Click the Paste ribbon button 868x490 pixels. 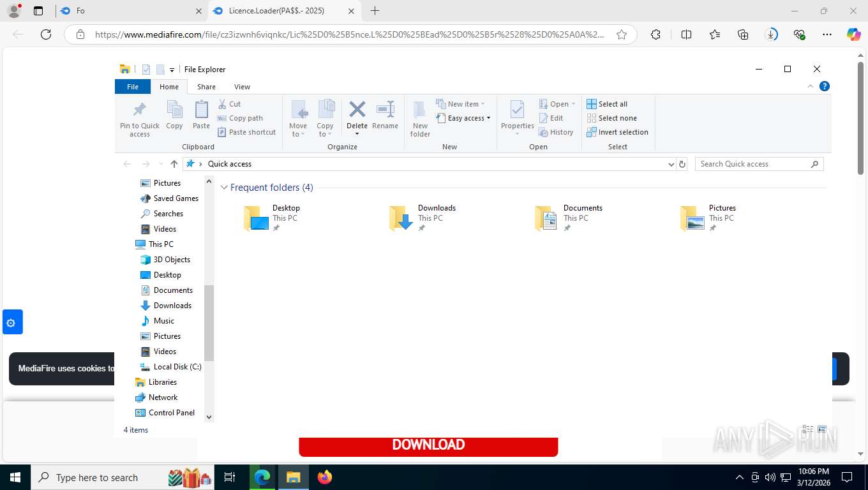tap(201, 115)
